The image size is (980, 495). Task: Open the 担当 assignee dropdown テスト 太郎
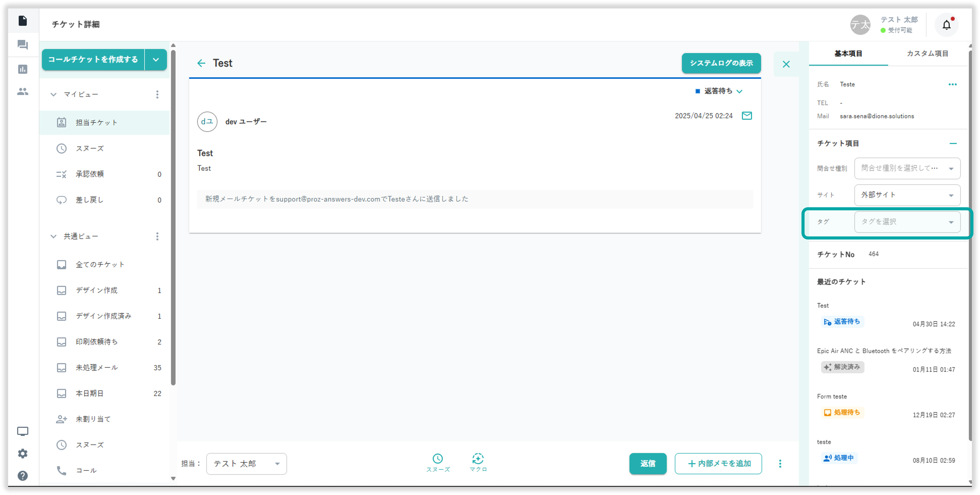click(246, 463)
